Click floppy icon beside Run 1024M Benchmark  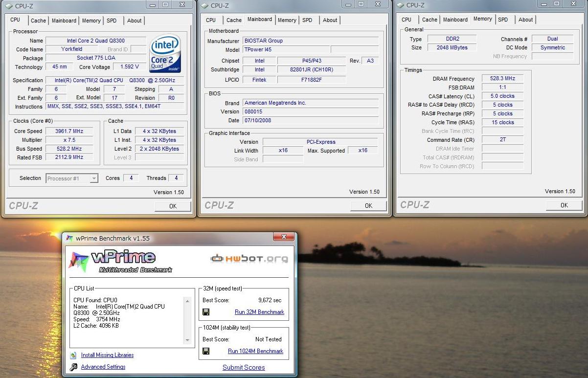[206, 351]
